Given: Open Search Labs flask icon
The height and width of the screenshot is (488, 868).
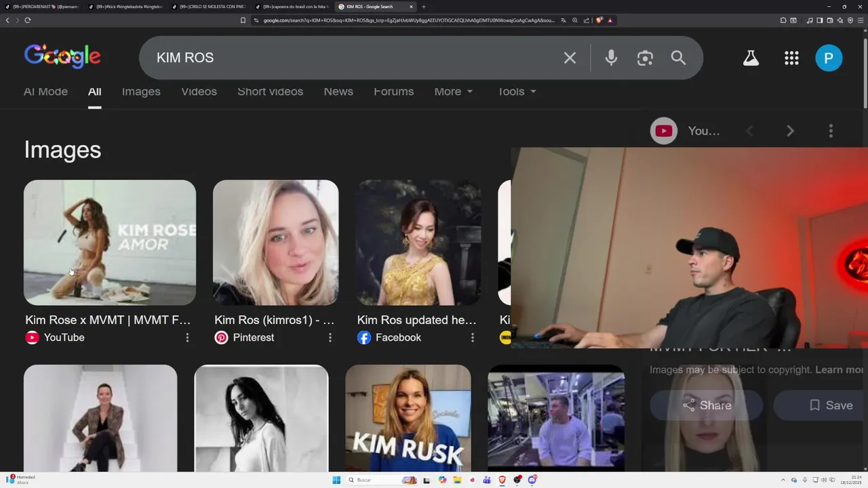Looking at the screenshot, I should click(751, 58).
